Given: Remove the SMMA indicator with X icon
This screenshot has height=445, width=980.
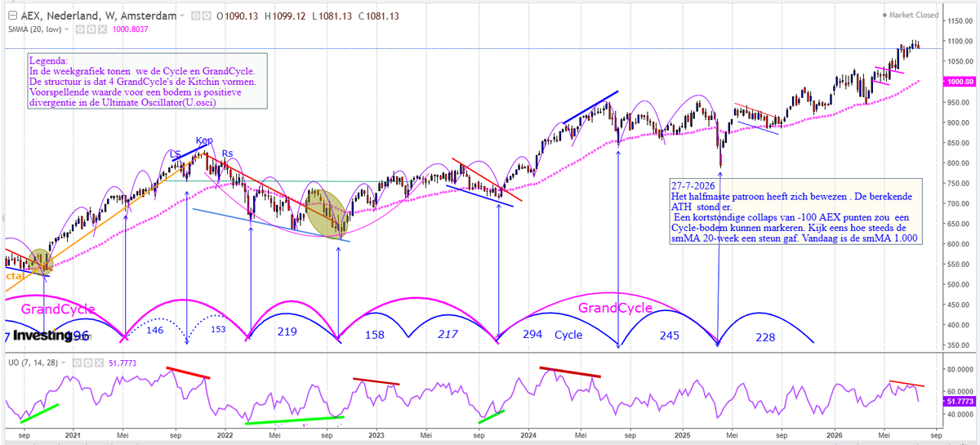Looking at the screenshot, I should tap(102, 29).
